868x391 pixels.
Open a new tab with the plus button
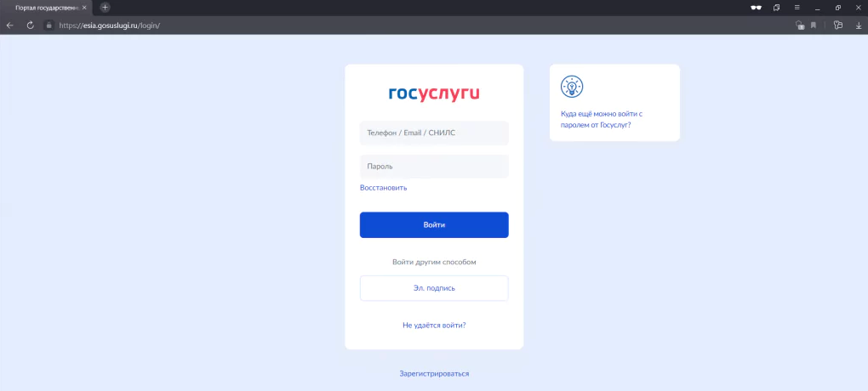[x=105, y=8]
